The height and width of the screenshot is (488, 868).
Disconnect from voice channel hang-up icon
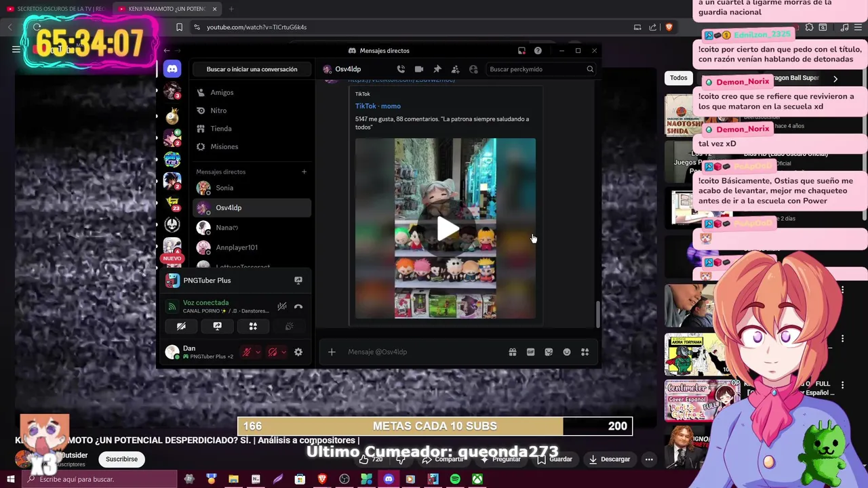click(298, 307)
